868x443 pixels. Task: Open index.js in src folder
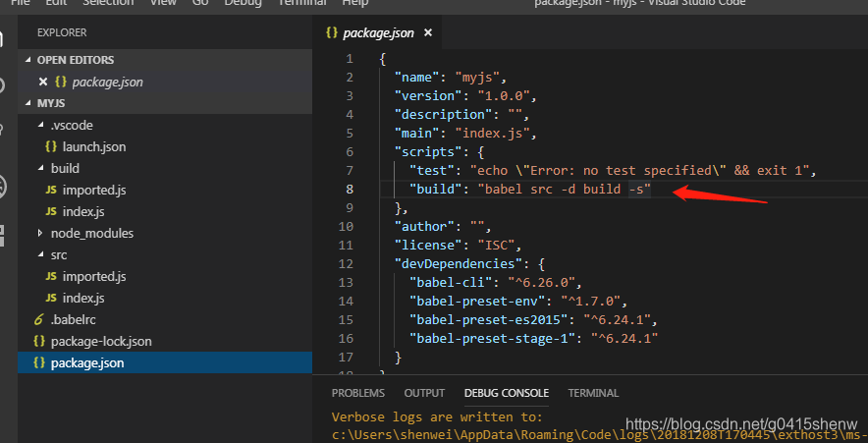pyautogui.click(x=83, y=298)
